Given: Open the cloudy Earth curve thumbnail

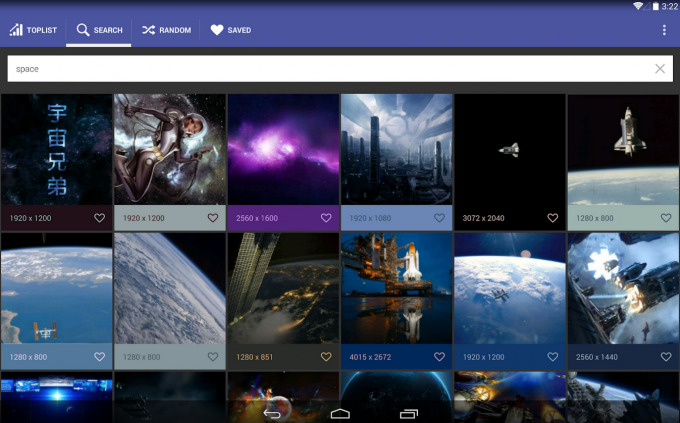Looking at the screenshot, I should (x=170, y=289).
